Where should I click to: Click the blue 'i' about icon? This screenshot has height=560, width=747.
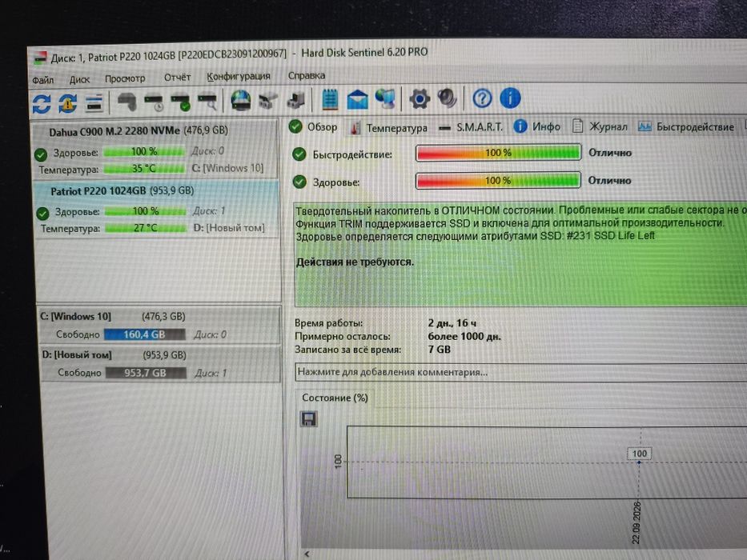[x=510, y=98]
